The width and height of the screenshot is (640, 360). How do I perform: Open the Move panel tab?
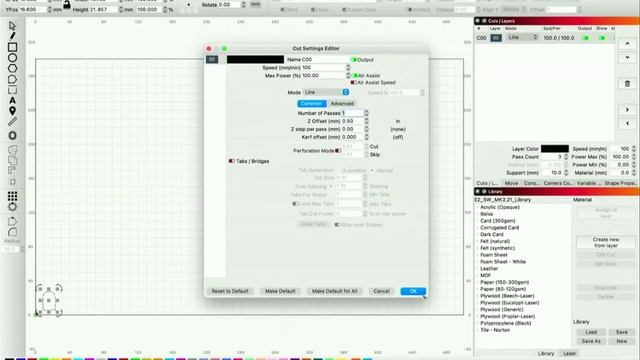pos(511,183)
